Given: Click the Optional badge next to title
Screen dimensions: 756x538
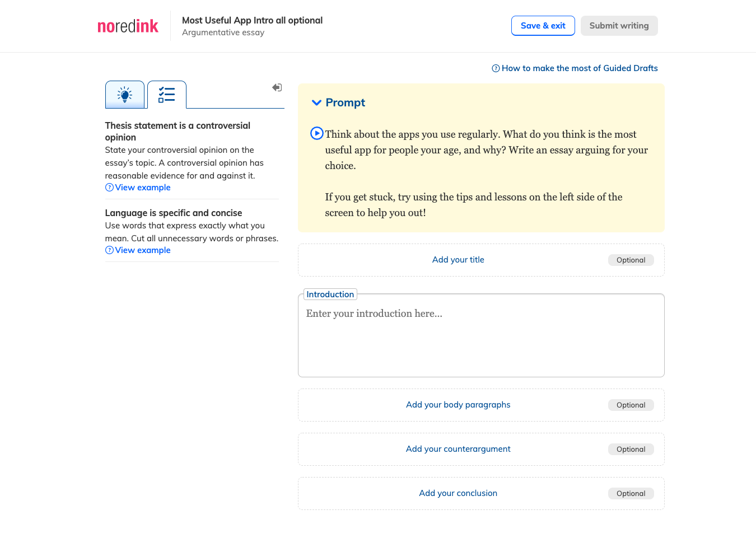Looking at the screenshot, I should tap(631, 260).
